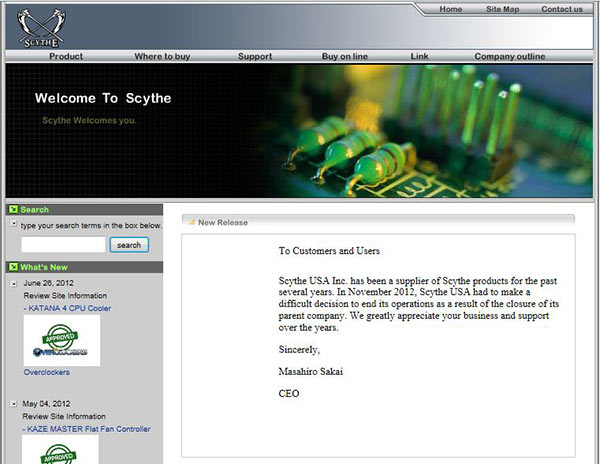Open the Product menu
Image resolution: width=600 pixels, height=464 pixels.
tap(66, 57)
